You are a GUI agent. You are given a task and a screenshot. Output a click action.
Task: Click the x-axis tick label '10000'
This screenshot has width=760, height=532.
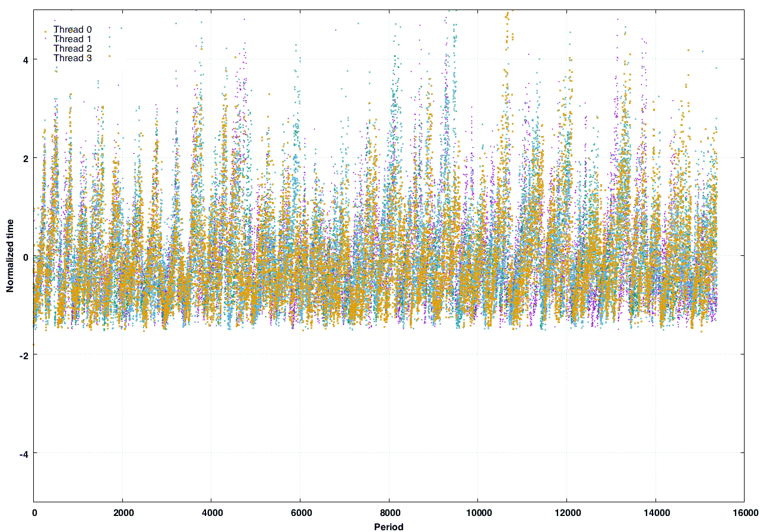pyautogui.click(x=477, y=512)
